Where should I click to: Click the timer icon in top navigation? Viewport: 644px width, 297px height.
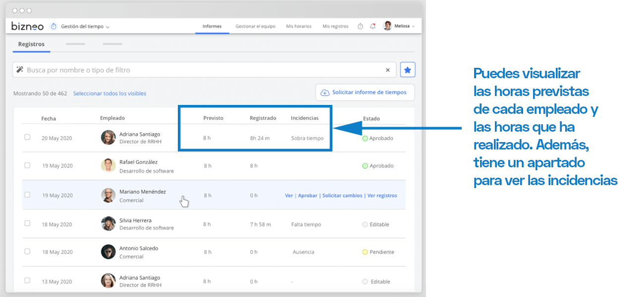coord(360,26)
